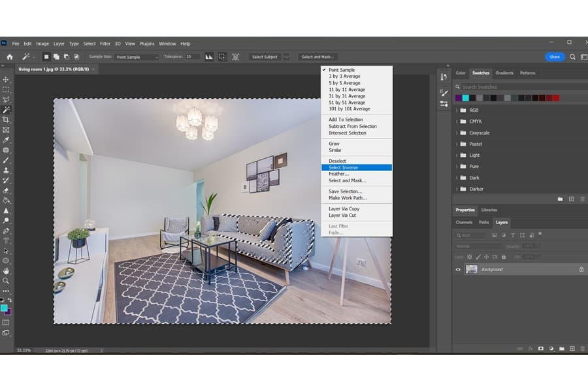Pick the bright red swatch
Viewport: 588px width, 392px height.
(556, 98)
